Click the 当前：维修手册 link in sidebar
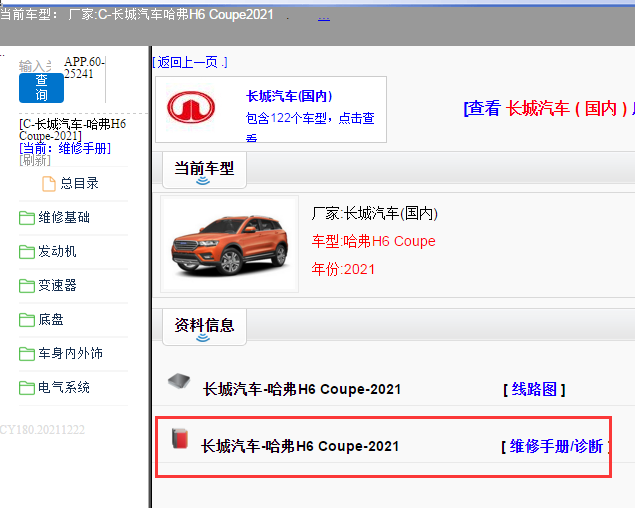This screenshot has width=635, height=508. tap(65, 148)
